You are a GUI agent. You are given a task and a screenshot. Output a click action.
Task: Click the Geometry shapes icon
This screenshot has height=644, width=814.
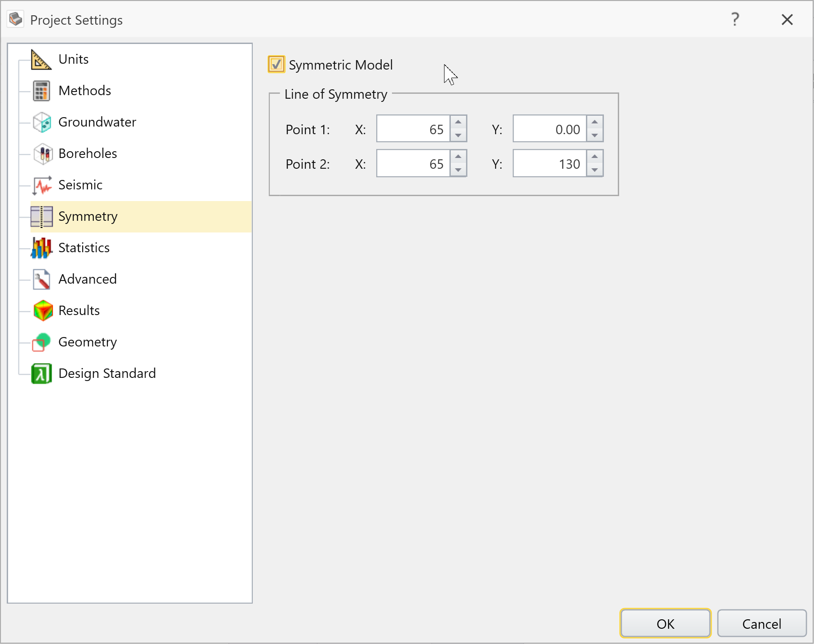pyautogui.click(x=41, y=342)
